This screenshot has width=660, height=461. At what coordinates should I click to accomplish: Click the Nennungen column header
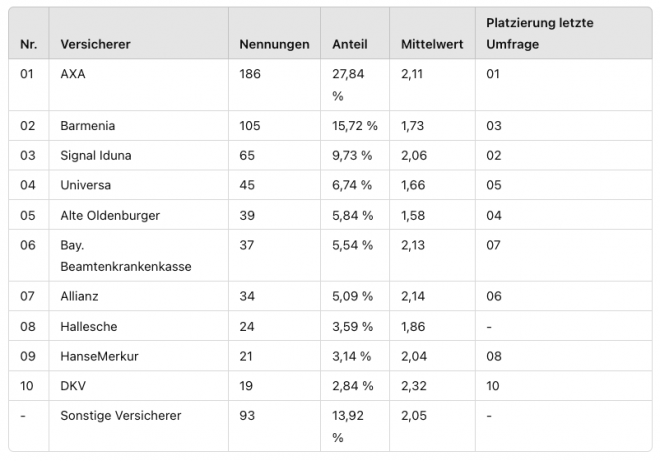[274, 44]
